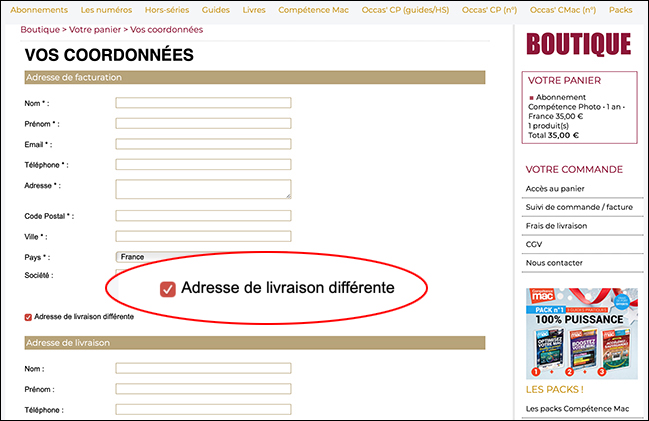Image resolution: width=649 pixels, height=421 pixels.
Task: Open 'Suivi de commande / facture'
Action: (x=578, y=207)
